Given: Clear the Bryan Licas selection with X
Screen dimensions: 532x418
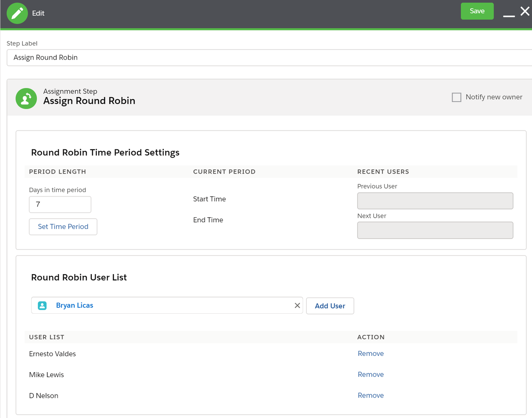Looking at the screenshot, I should (x=297, y=306).
